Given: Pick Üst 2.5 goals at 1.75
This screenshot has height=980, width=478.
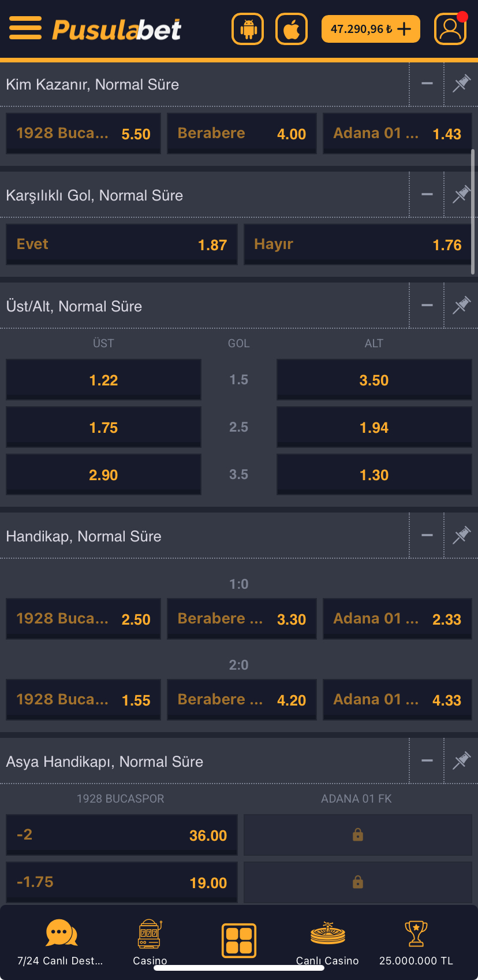Looking at the screenshot, I should 104,428.
